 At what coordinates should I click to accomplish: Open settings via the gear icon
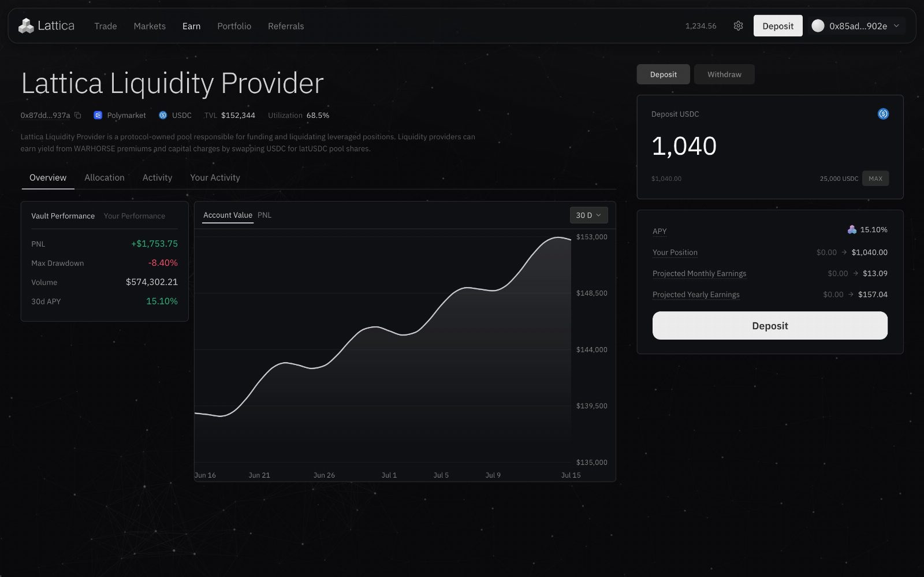coord(738,26)
